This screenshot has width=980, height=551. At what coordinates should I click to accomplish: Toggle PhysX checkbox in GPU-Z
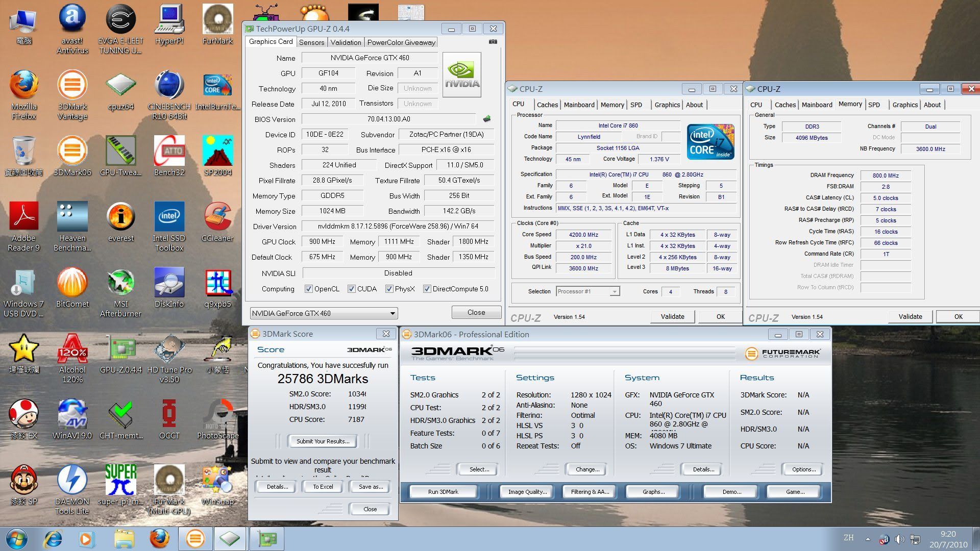point(389,289)
